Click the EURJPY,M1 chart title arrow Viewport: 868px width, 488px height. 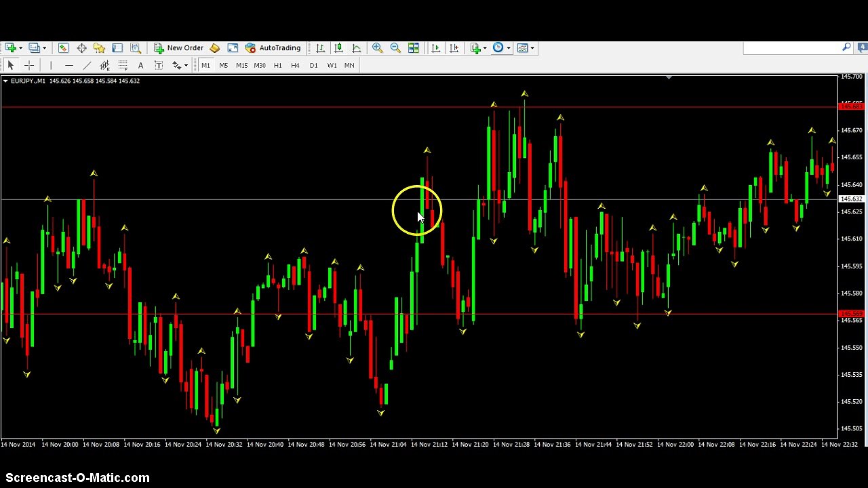point(5,81)
